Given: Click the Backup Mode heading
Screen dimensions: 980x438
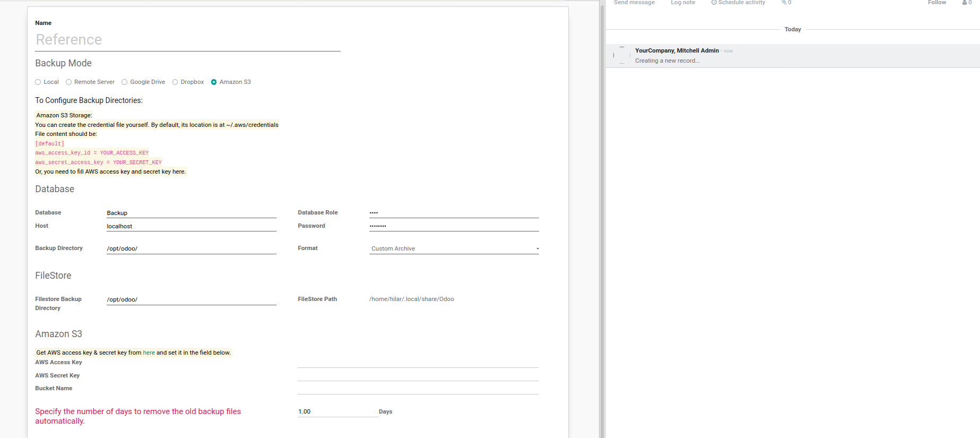Looking at the screenshot, I should 63,63.
